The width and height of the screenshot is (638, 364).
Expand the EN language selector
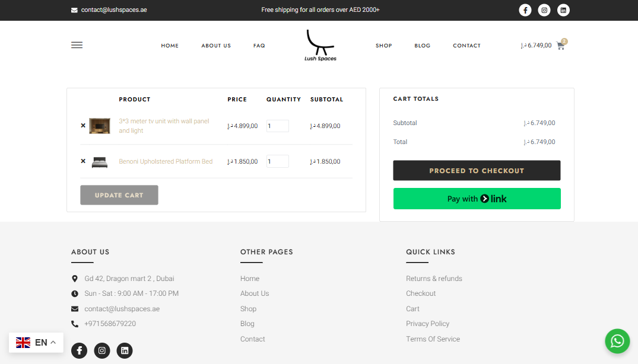[36, 343]
